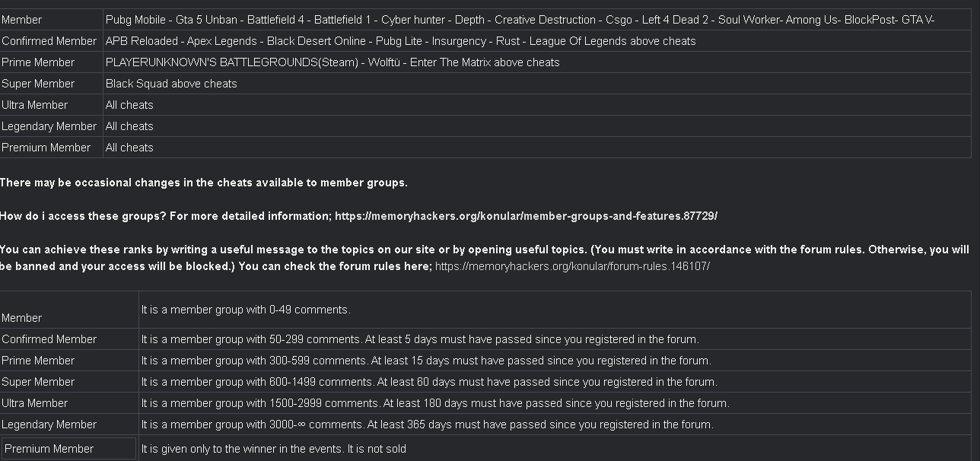980x461 pixels.
Task: Click the Black Squad above cheats cell
Action: pyautogui.click(x=171, y=84)
